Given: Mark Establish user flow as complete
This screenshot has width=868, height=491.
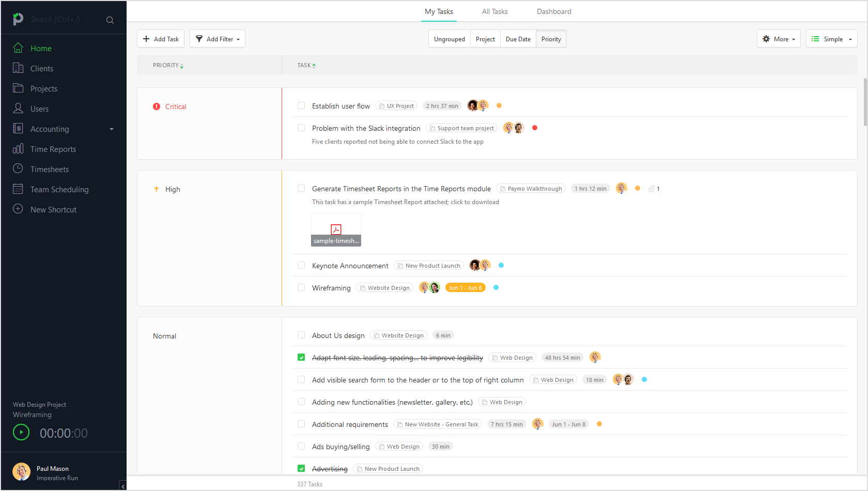Looking at the screenshot, I should tap(301, 105).
